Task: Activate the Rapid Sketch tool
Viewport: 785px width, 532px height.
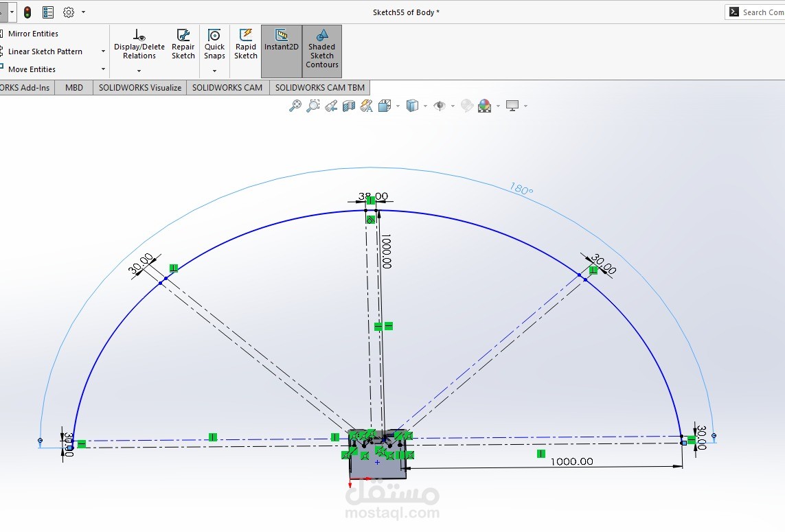Action: pos(245,44)
